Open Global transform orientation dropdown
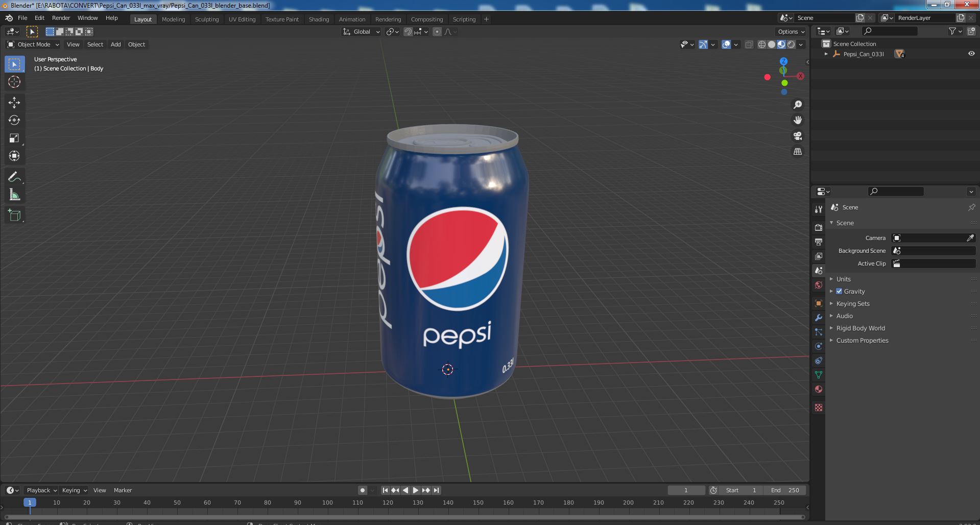 (x=361, y=32)
